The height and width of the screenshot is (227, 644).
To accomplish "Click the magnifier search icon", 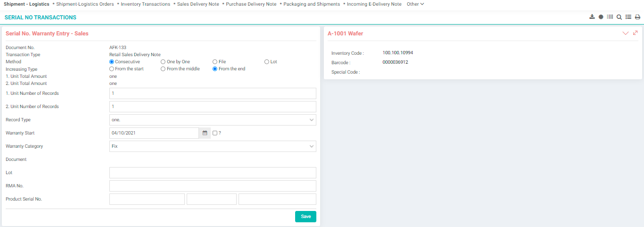I will (619, 17).
